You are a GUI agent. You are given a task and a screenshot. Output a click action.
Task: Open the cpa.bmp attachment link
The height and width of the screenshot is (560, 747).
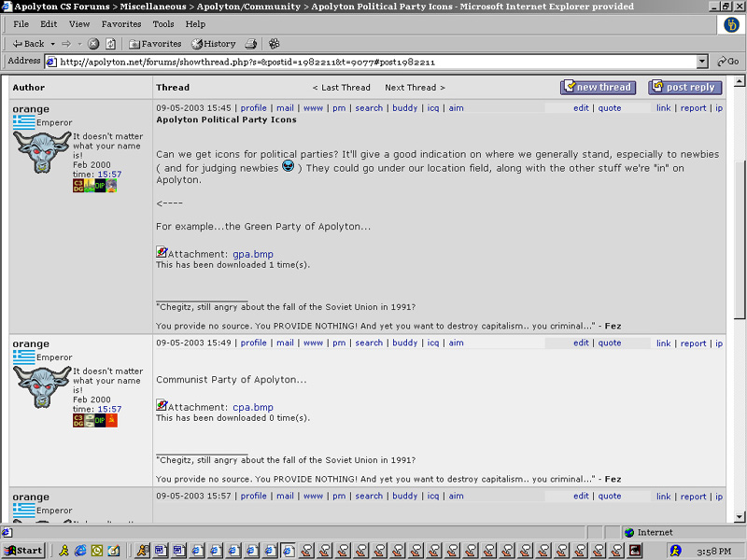pos(252,407)
